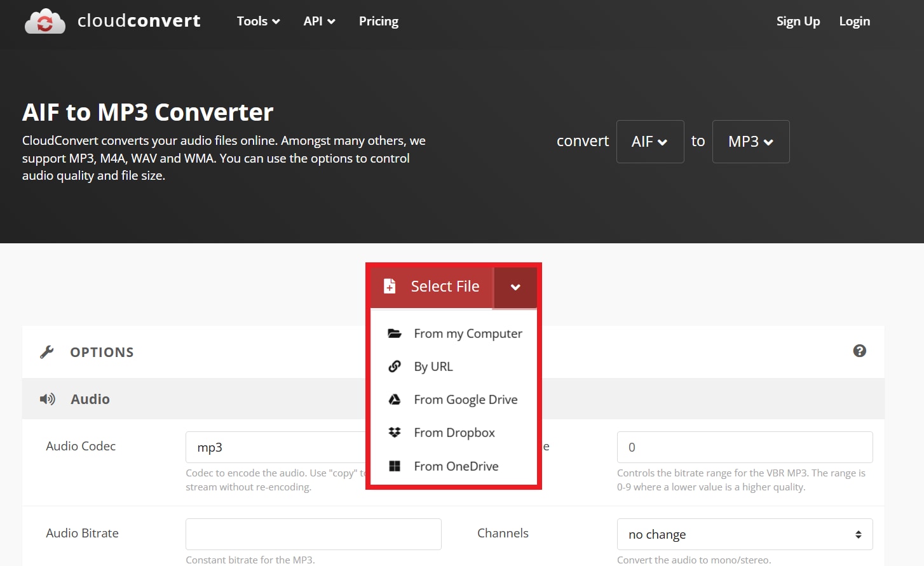Click the AIF to MP3 Converter title
The width and height of the screenshot is (924, 566).
click(147, 112)
